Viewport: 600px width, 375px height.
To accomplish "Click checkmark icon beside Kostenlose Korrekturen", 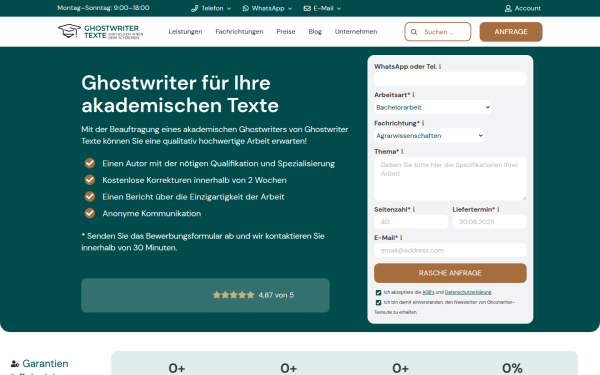I will pos(90,180).
